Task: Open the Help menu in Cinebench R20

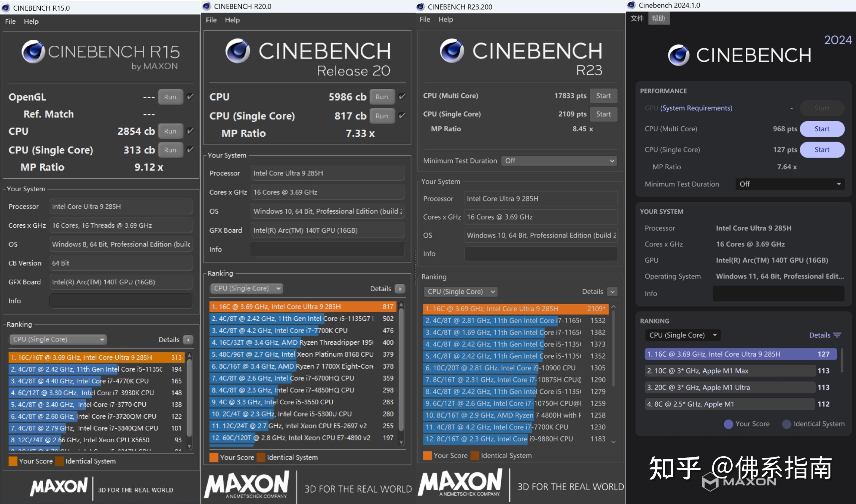Action: pos(232,20)
